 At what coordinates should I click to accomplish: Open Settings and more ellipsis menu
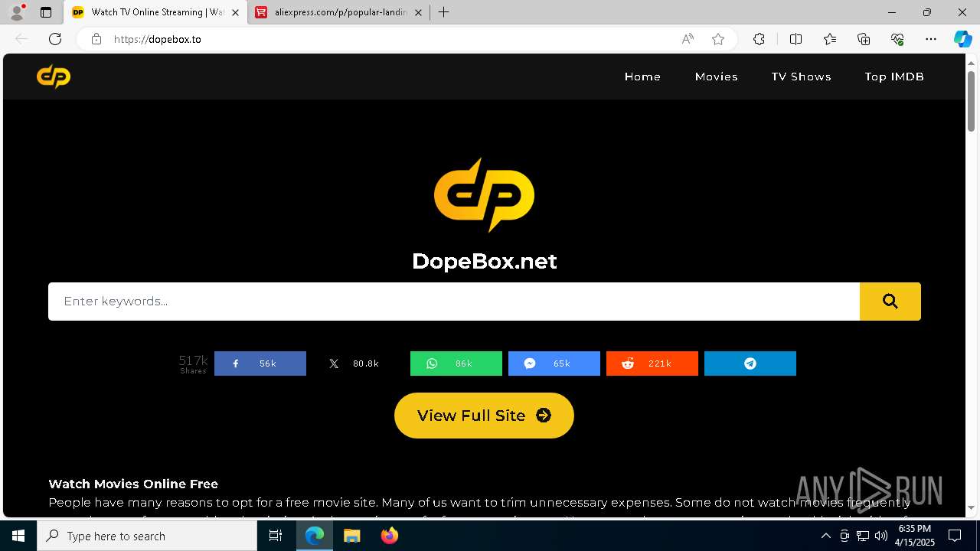(x=931, y=39)
